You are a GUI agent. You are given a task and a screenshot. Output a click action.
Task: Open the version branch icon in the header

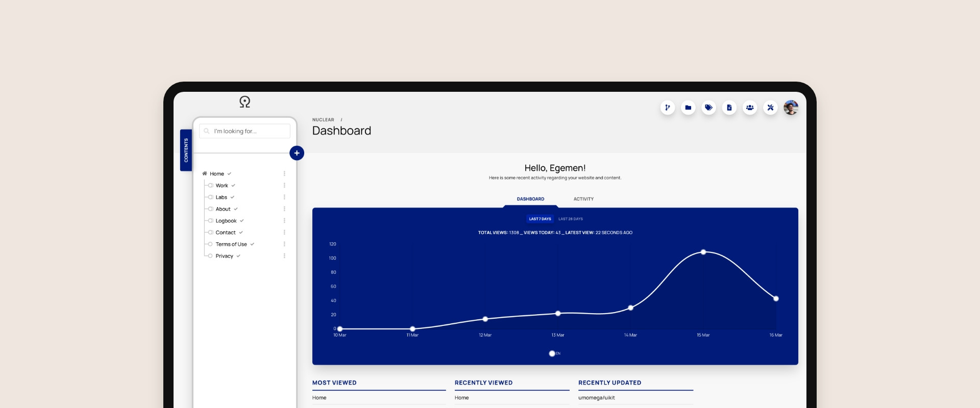pos(668,108)
